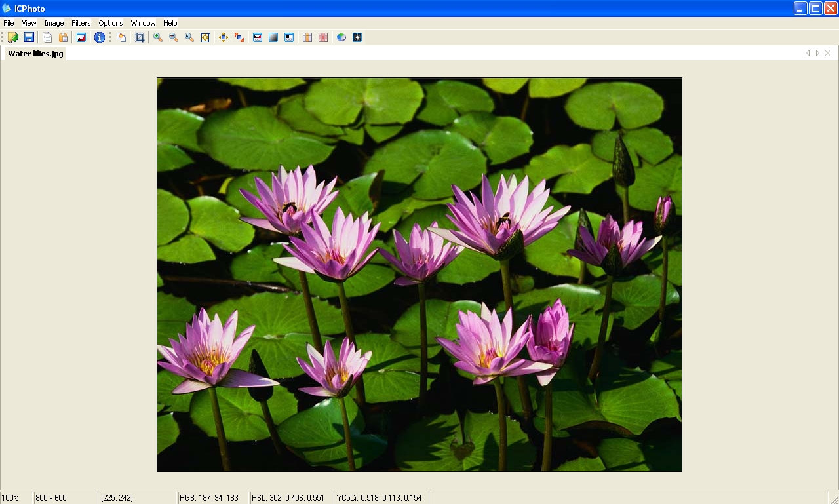This screenshot has height=504, width=839.
Task: Click the Zoom In magnifier icon
Action: click(158, 37)
